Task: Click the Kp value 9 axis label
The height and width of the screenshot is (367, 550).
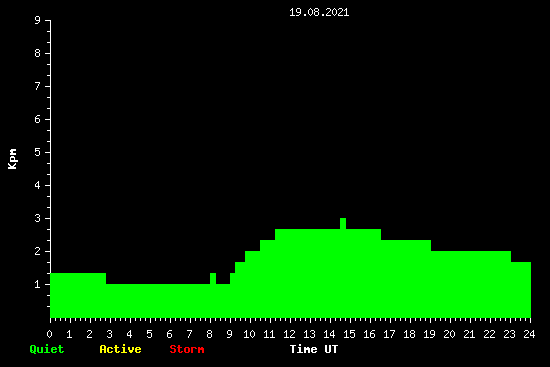Action: click(x=38, y=20)
